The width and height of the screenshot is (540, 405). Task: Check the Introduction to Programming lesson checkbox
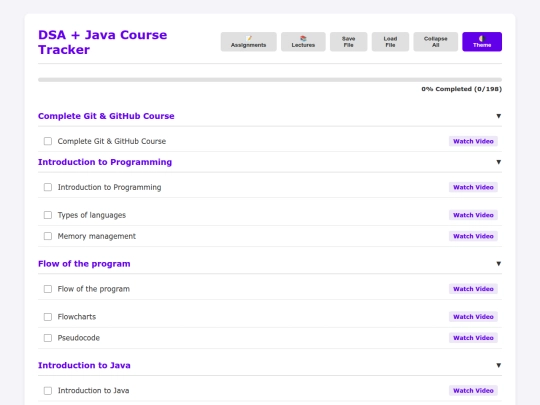(48, 187)
